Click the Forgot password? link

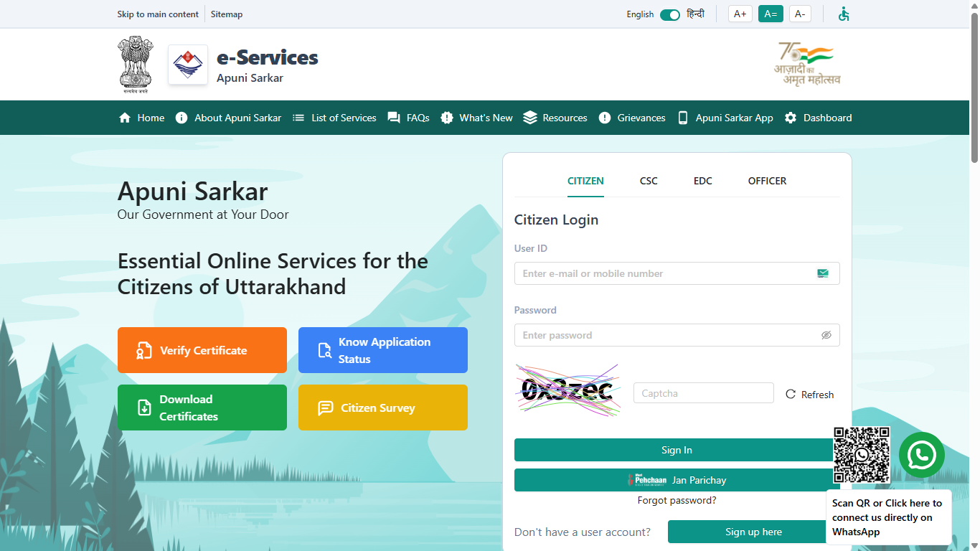click(x=677, y=500)
